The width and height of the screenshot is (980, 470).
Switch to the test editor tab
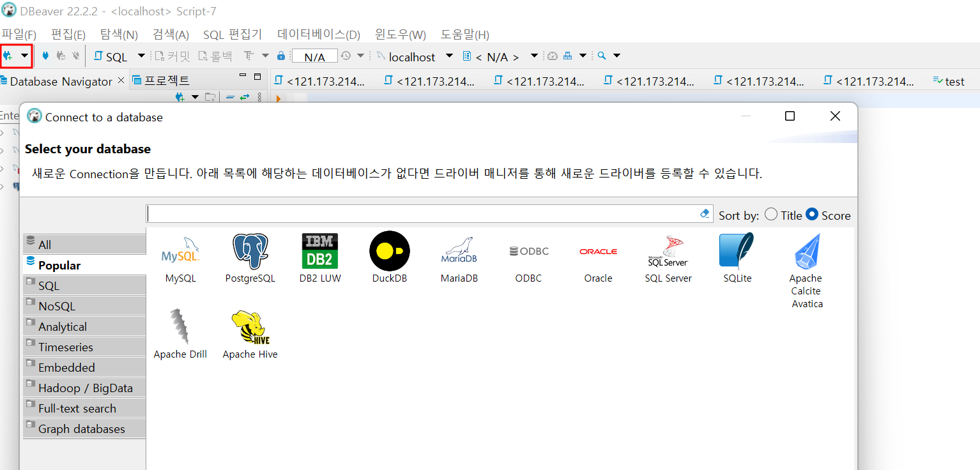(x=949, y=81)
